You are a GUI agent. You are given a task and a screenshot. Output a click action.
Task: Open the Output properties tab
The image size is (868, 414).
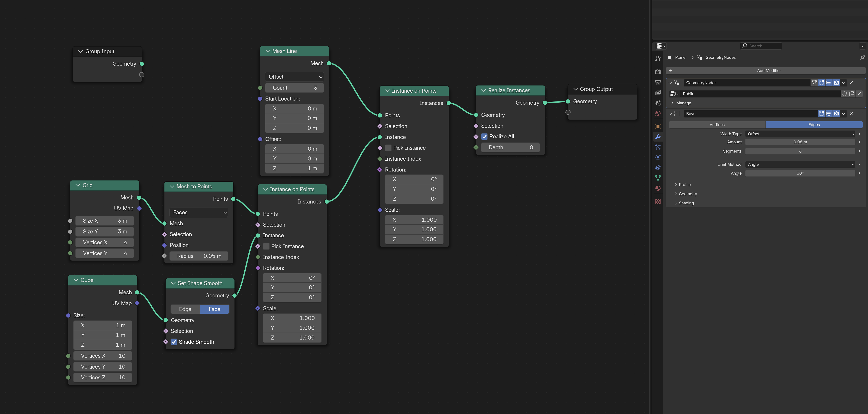[658, 82]
